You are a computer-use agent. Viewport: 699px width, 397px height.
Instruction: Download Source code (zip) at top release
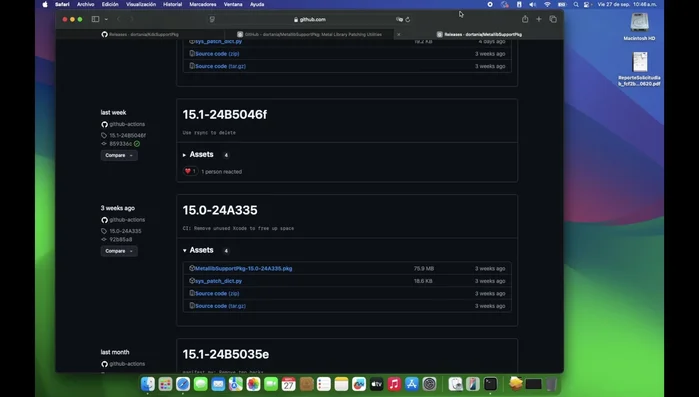[x=217, y=53]
